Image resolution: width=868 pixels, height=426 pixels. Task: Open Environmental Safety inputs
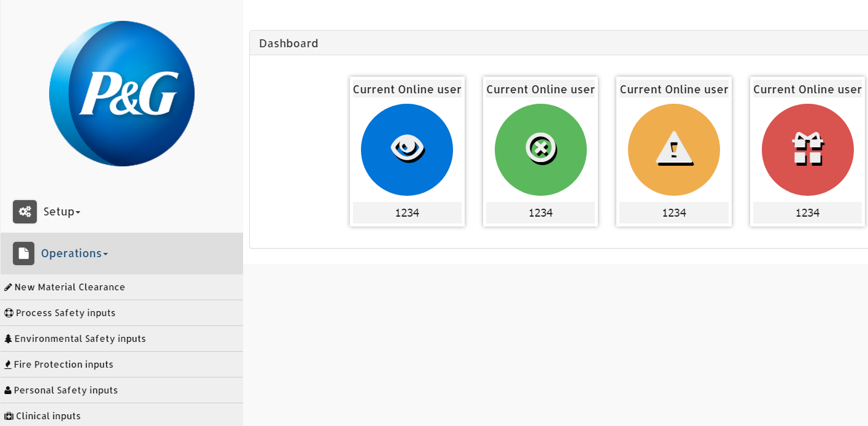pyautogui.click(x=122, y=339)
